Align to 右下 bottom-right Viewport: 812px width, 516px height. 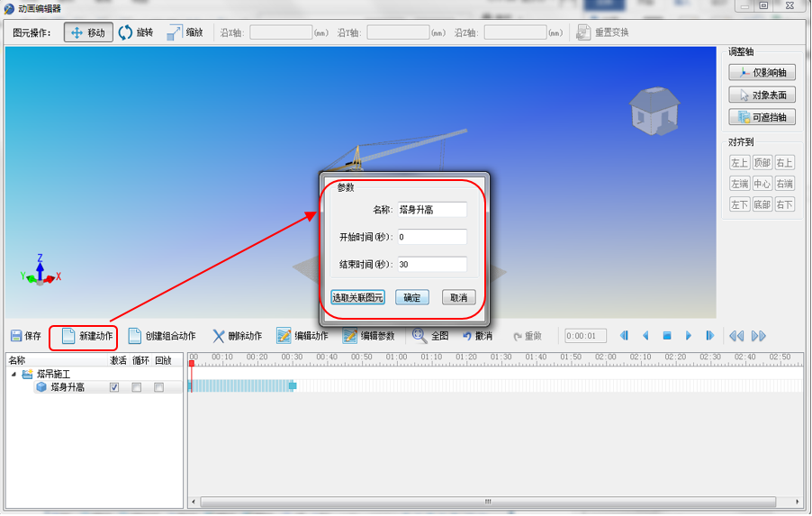click(x=785, y=204)
